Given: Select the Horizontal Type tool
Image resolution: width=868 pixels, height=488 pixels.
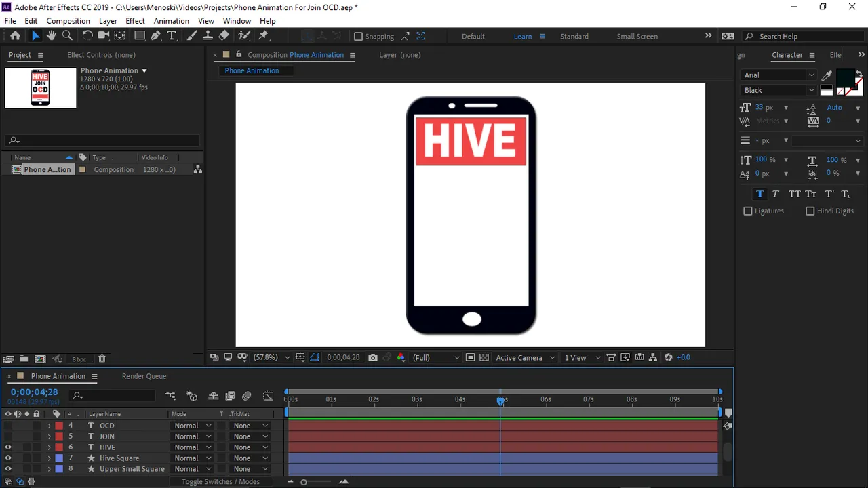Looking at the screenshot, I should click(x=172, y=36).
